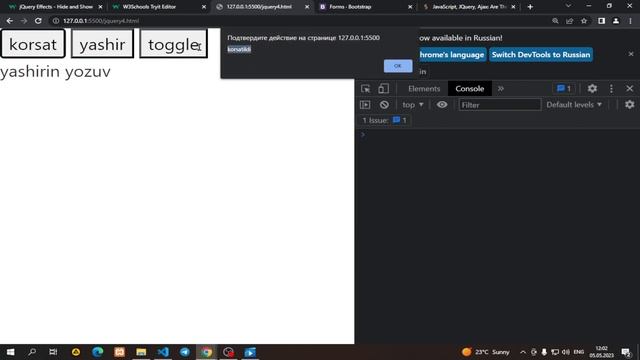Click the Chrome's language match button
The image size is (640, 360).
click(452, 55)
